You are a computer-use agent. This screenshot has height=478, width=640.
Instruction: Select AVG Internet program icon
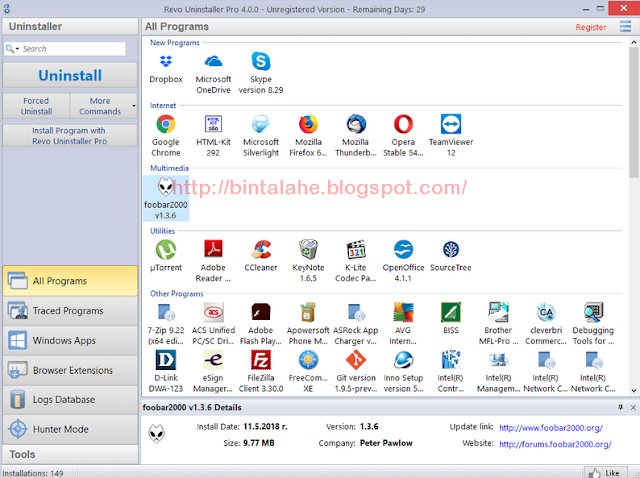(x=403, y=313)
